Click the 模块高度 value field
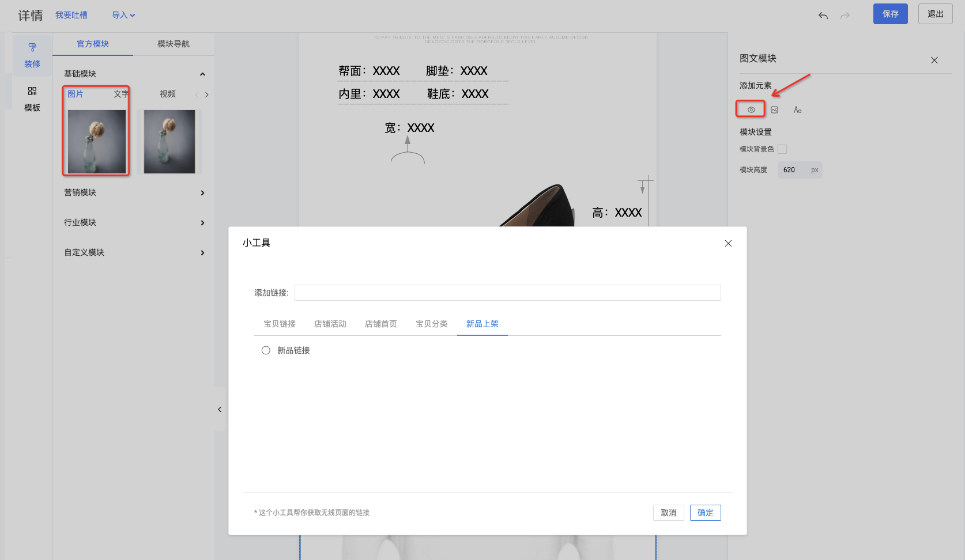 coord(800,170)
